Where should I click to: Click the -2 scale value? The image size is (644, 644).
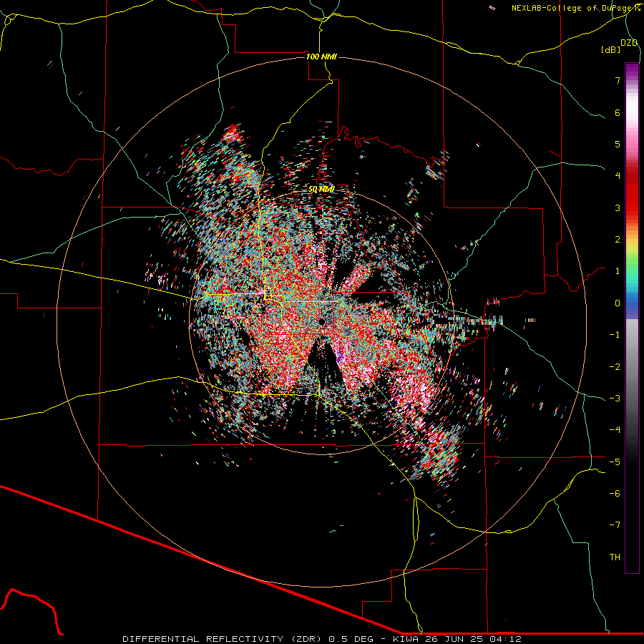tap(615, 367)
